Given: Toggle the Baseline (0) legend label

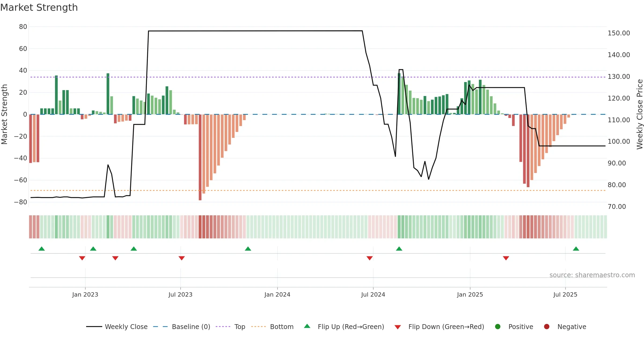Looking at the screenshot, I should (191, 327).
